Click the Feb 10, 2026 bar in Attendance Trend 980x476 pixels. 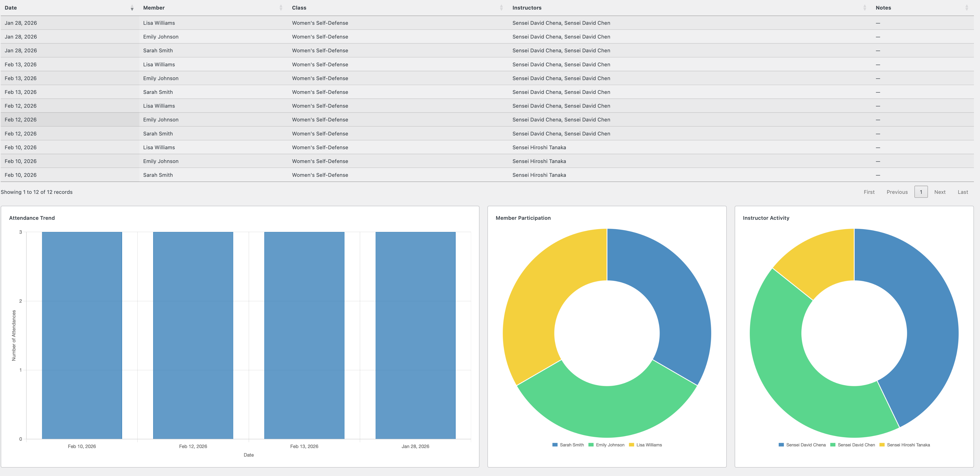tap(81, 335)
